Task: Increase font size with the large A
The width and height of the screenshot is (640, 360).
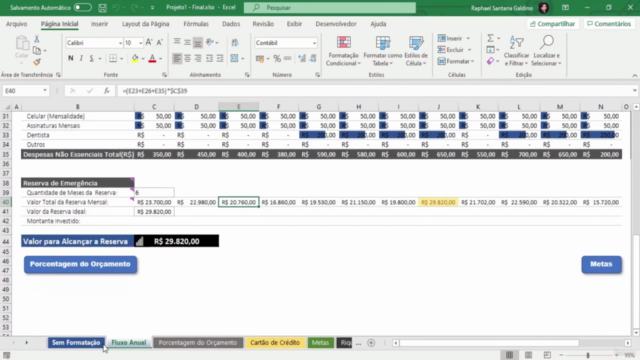Action: click(149, 42)
